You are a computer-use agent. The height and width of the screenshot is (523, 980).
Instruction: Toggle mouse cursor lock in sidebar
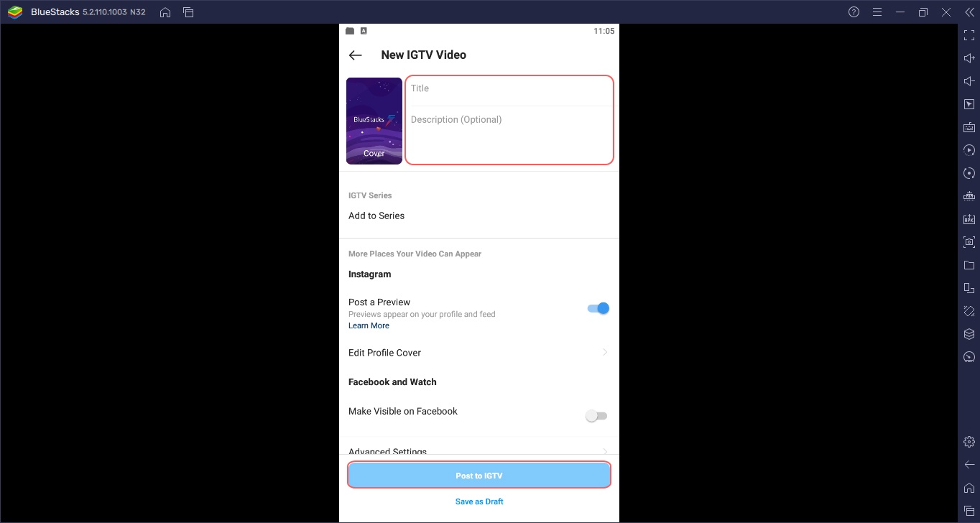click(x=969, y=104)
